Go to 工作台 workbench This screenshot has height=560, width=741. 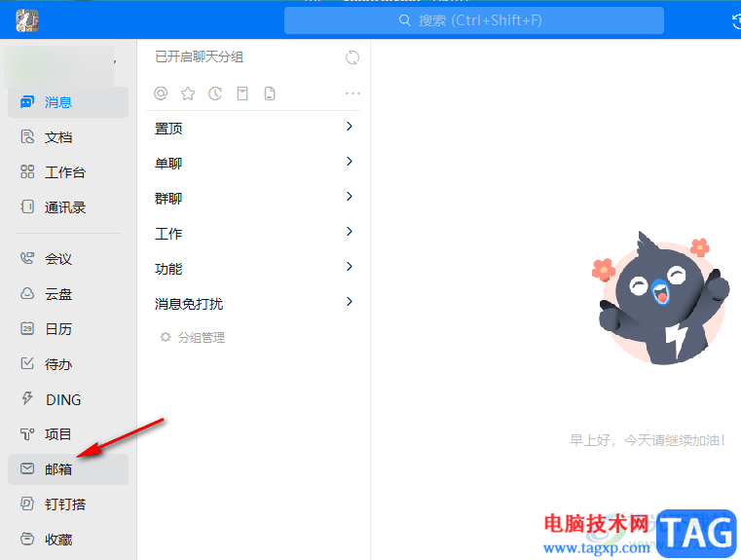(x=68, y=172)
